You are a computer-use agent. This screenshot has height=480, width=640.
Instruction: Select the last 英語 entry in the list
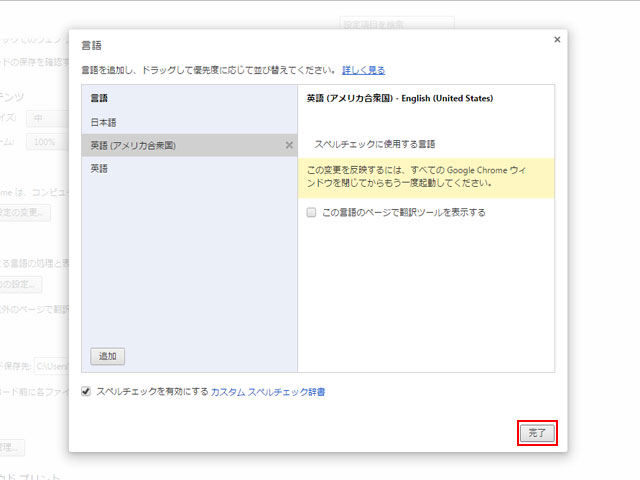(x=99, y=169)
